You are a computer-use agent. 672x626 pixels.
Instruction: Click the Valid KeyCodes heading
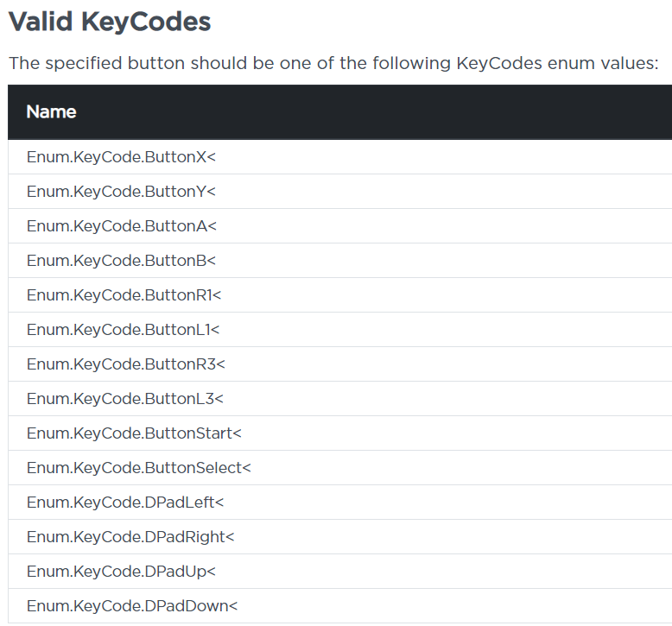(110, 22)
